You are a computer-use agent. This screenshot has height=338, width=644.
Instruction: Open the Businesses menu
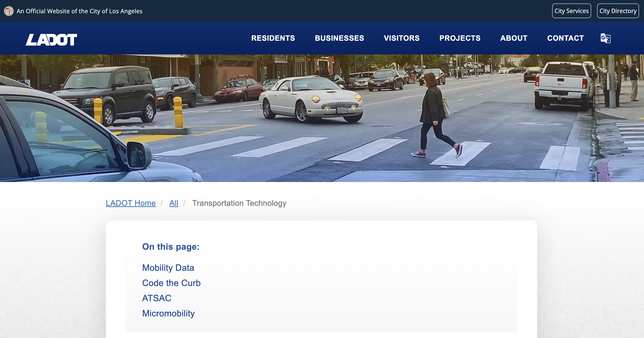click(339, 38)
